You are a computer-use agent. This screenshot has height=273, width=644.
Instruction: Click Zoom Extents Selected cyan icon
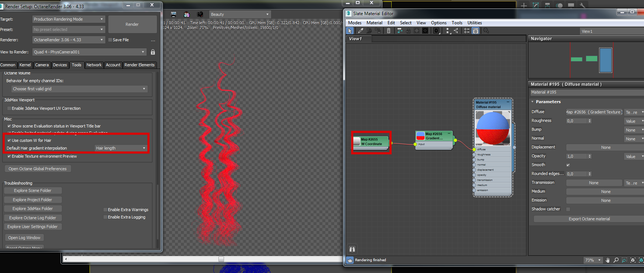click(641, 260)
